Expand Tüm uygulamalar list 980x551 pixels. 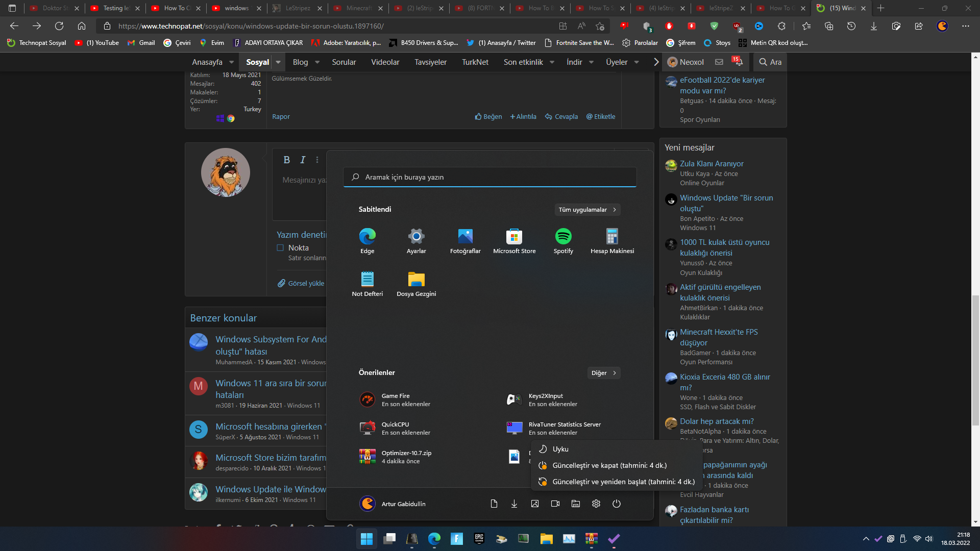[x=587, y=210]
